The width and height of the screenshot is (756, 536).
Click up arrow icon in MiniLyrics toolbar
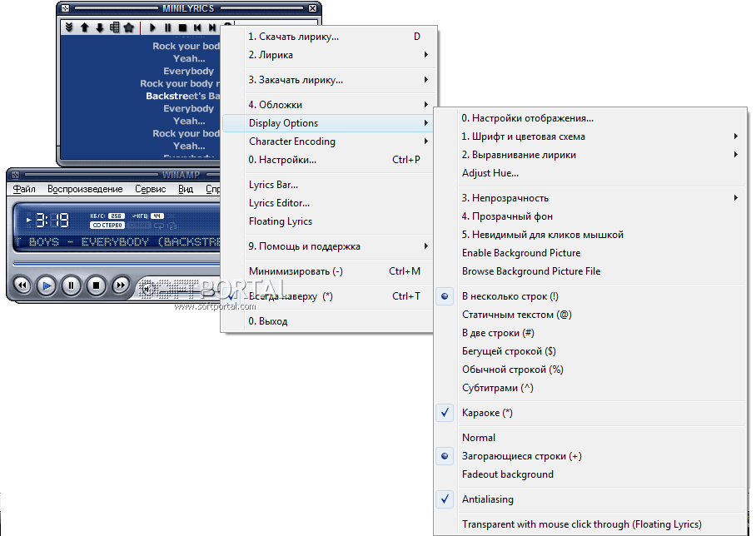pos(84,27)
